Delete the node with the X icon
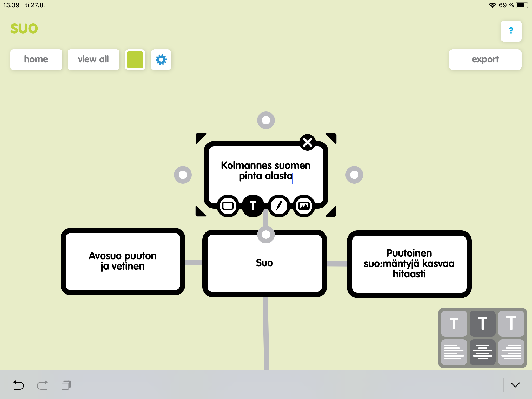This screenshot has height=399, width=532. pyautogui.click(x=308, y=142)
